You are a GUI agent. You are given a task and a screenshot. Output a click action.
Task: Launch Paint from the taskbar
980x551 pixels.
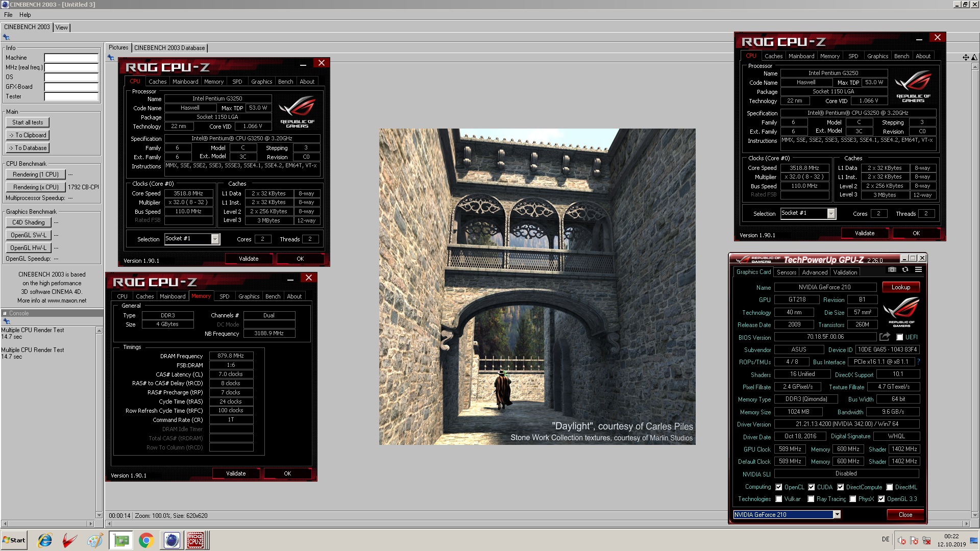pyautogui.click(x=95, y=540)
